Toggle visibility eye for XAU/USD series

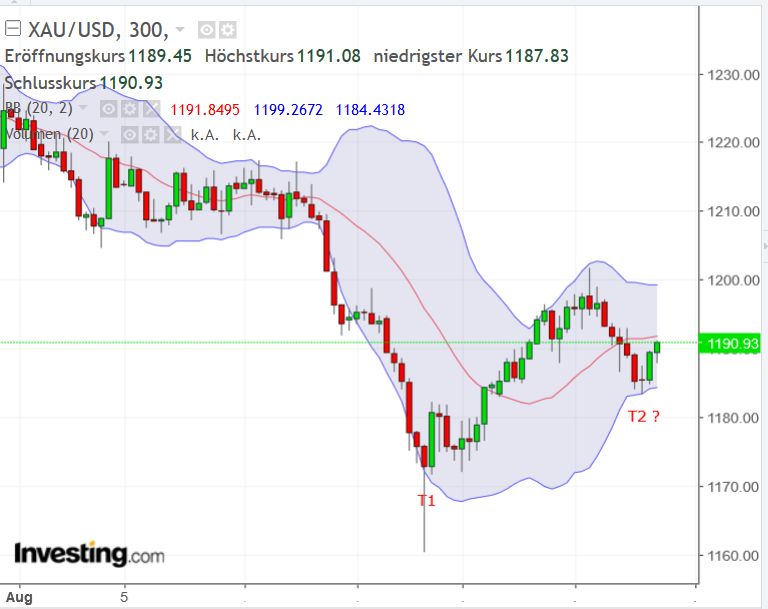pyautogui.click(x=207, y=30)
